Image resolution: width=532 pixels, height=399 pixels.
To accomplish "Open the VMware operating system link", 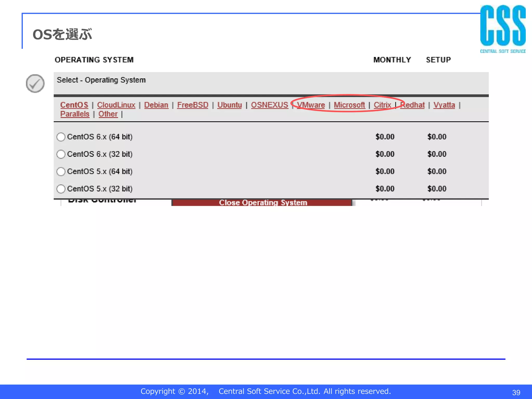I will 311,105.
